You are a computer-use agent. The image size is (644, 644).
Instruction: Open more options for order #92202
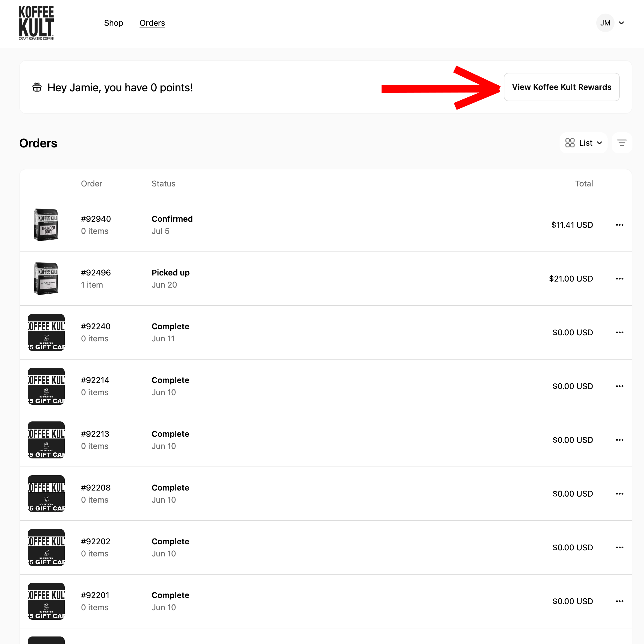[619, 547]
